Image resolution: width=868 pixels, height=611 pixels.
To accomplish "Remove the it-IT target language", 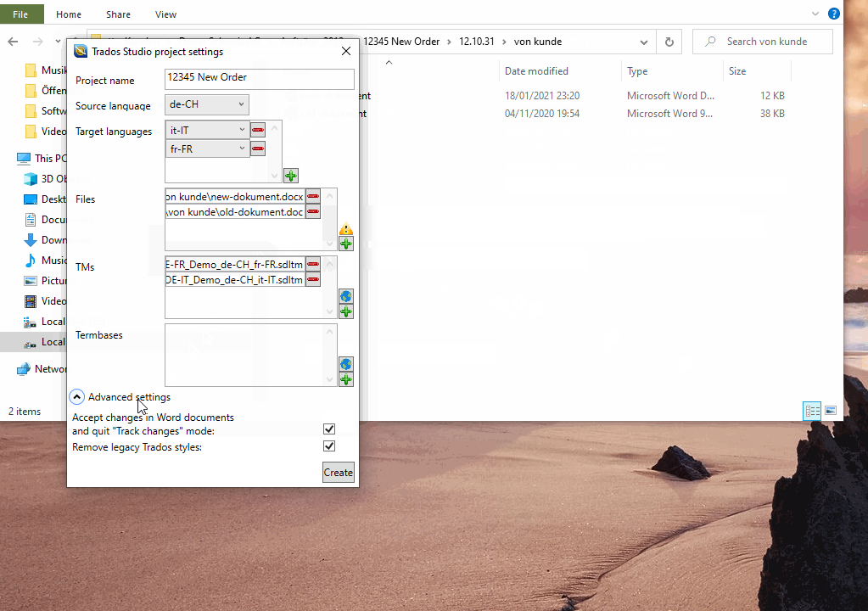I will (x=258, y=130).
